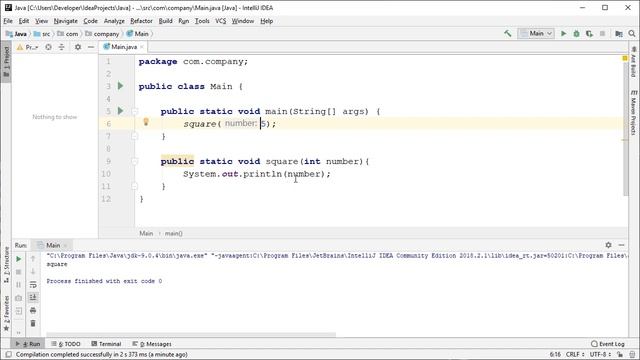Open Run panel settings gear

click(608, 245)
